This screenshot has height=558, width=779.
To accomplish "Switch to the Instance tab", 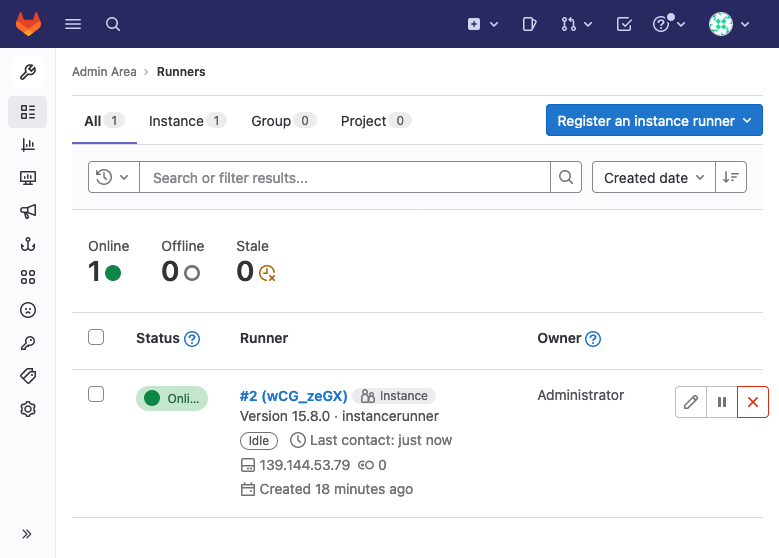I will tap(186, 121).
